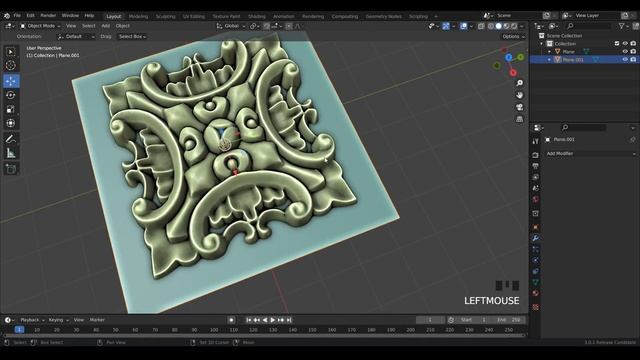Select the Cursor tool

[x=11, y=65]
